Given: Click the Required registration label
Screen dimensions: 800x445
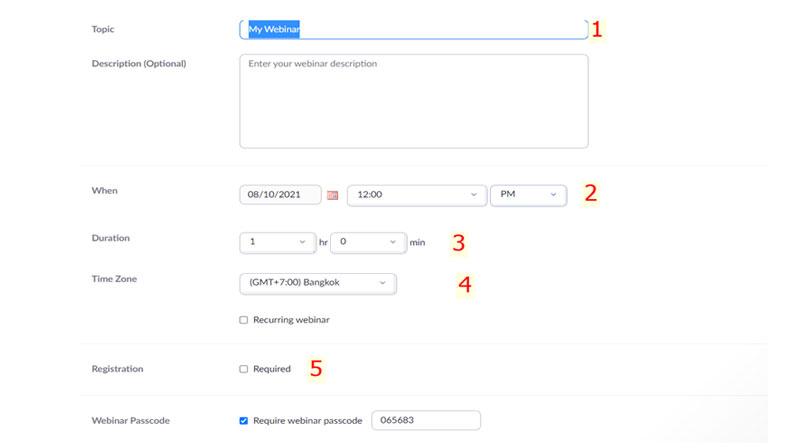Looking at the screenshot, I should coord(272,369).
